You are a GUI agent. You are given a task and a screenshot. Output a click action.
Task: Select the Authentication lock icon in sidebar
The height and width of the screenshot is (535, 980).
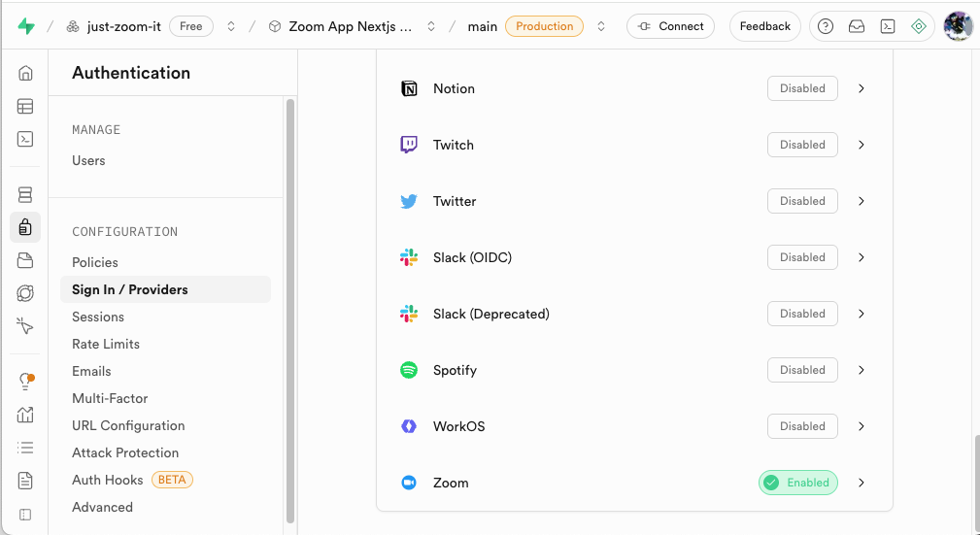click(25, 227)
